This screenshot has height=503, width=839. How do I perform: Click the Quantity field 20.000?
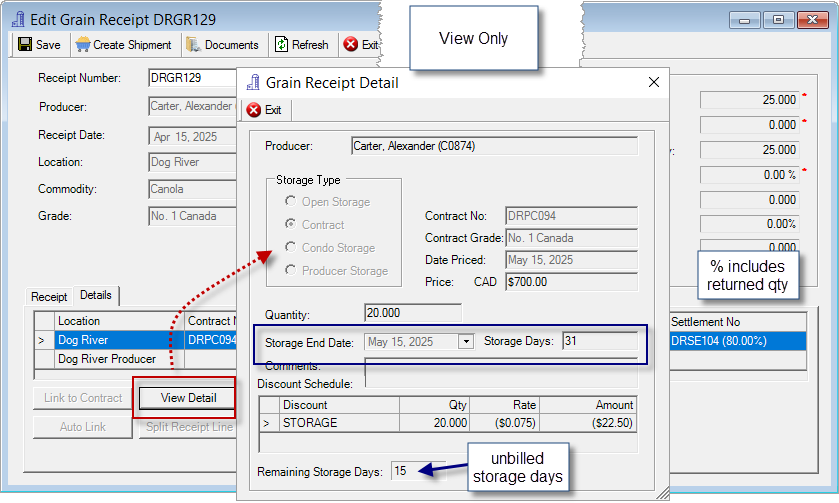(413, 313)
